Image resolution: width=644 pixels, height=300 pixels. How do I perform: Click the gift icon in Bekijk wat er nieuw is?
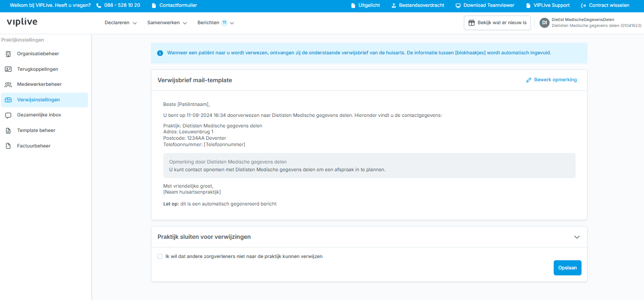[472, 23]
